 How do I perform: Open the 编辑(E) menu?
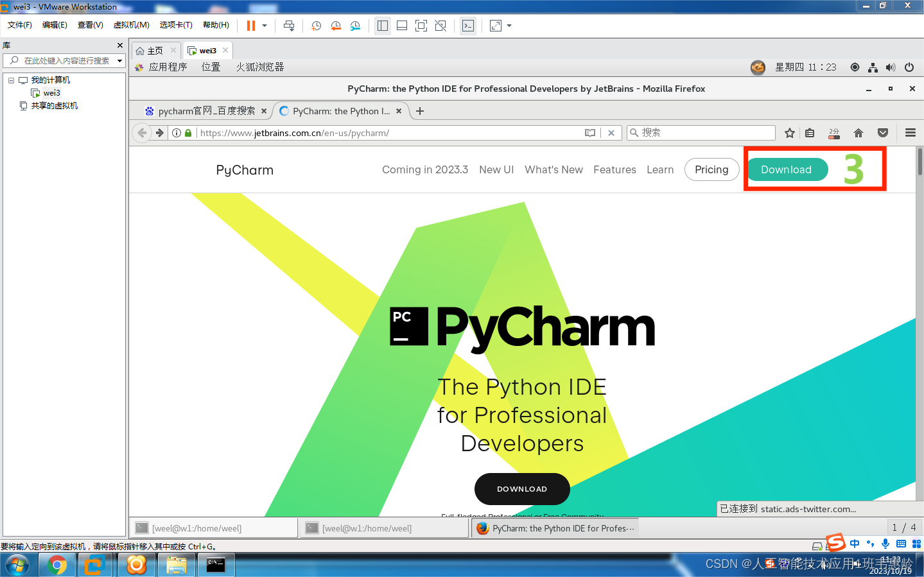(55, 25)
